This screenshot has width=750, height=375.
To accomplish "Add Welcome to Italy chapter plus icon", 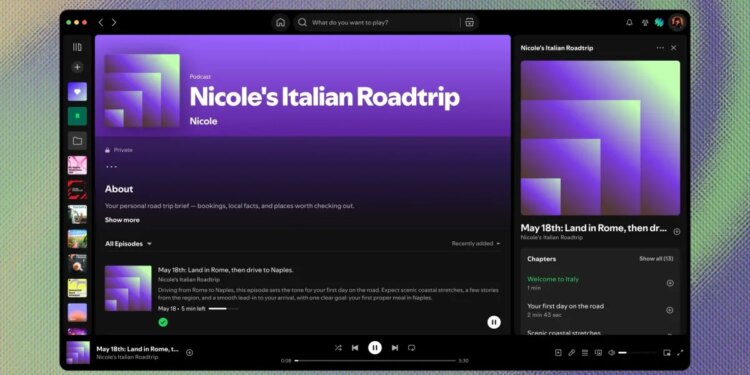I will pyautogui.click(x=670, y=283).
